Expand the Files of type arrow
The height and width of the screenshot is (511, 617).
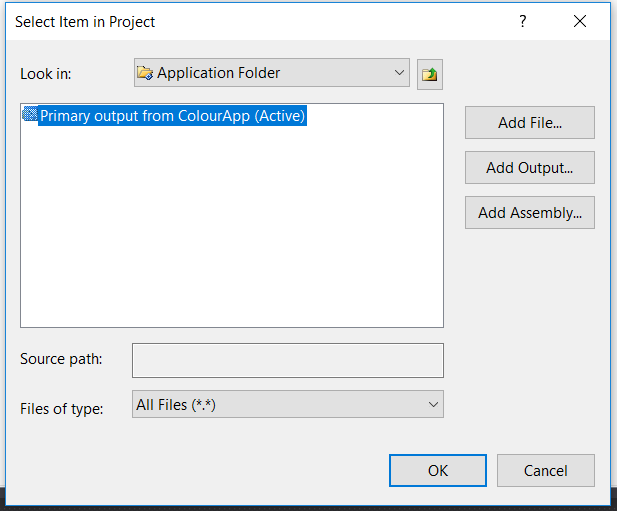(433, 404)
